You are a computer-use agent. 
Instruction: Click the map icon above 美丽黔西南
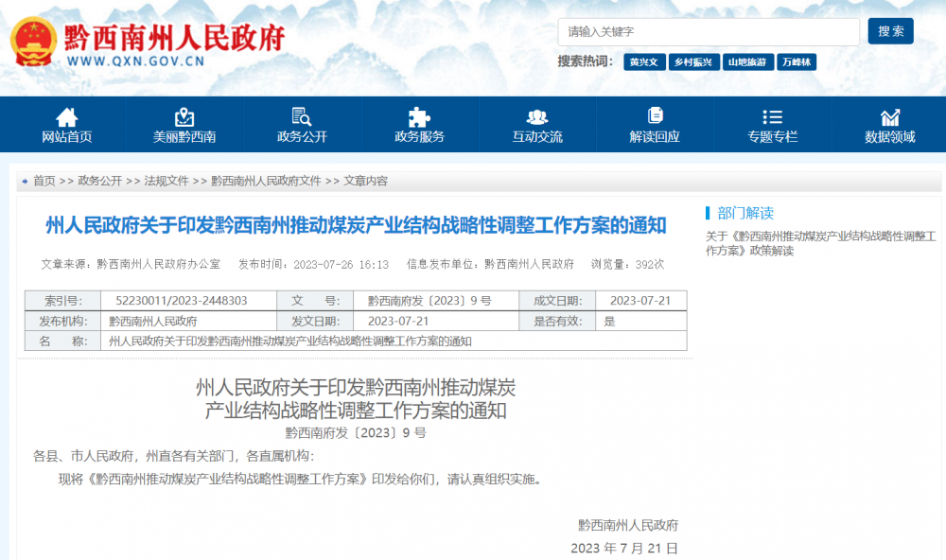pos(184,117)
